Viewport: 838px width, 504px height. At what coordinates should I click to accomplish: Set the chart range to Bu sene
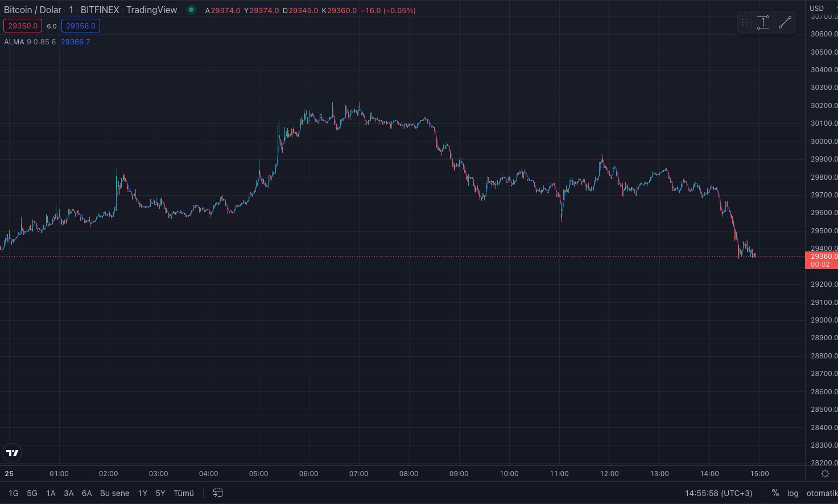(x=114, y=493)
